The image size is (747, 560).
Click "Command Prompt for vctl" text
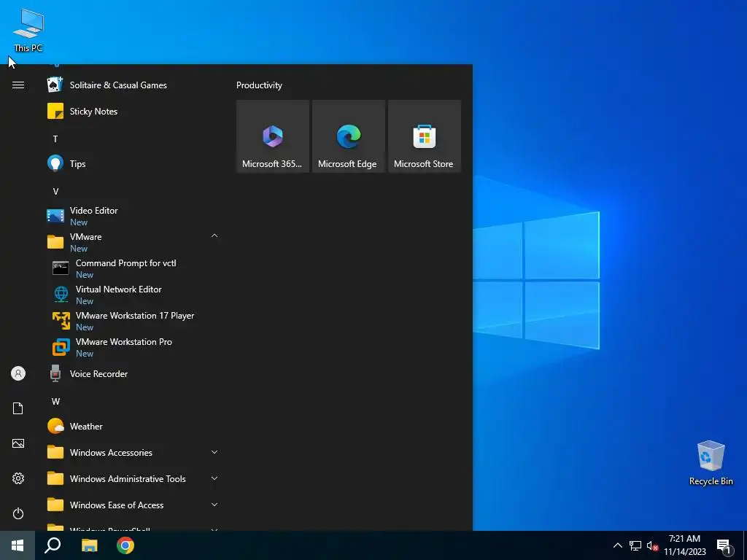point(125,262)
